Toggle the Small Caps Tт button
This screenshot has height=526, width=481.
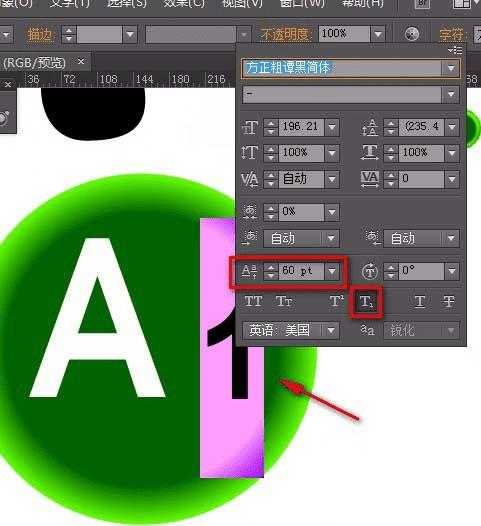tap(284, 301)
